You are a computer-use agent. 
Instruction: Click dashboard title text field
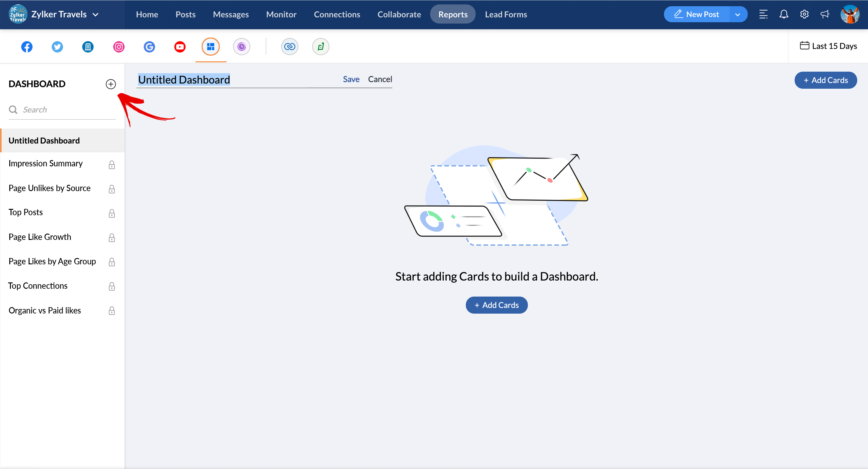[x=238, y=80]
